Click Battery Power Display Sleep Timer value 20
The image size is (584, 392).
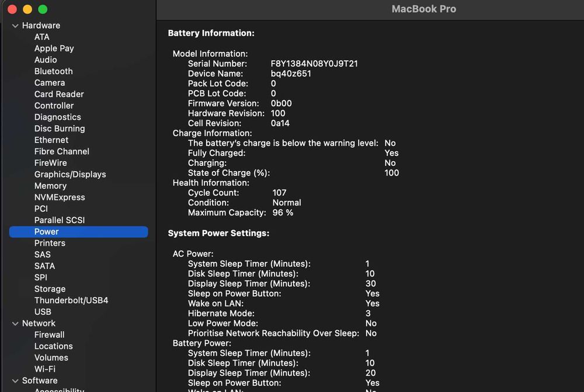371,373
